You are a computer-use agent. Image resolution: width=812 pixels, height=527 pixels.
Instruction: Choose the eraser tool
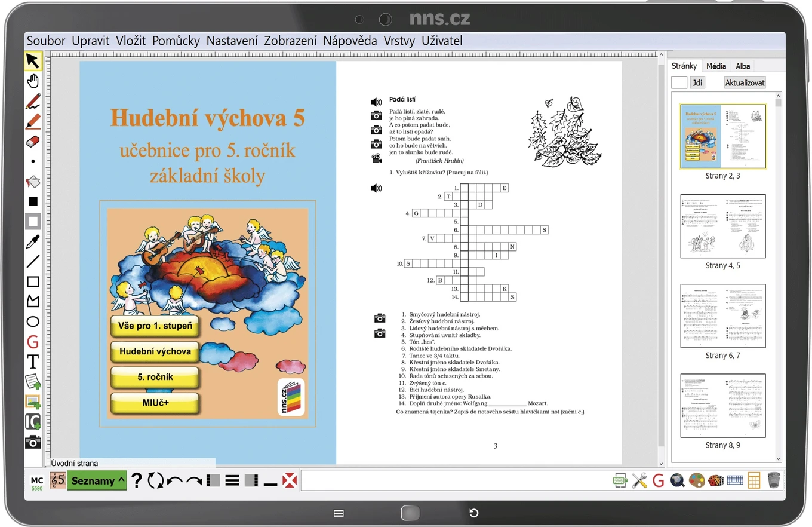(33, 142)
